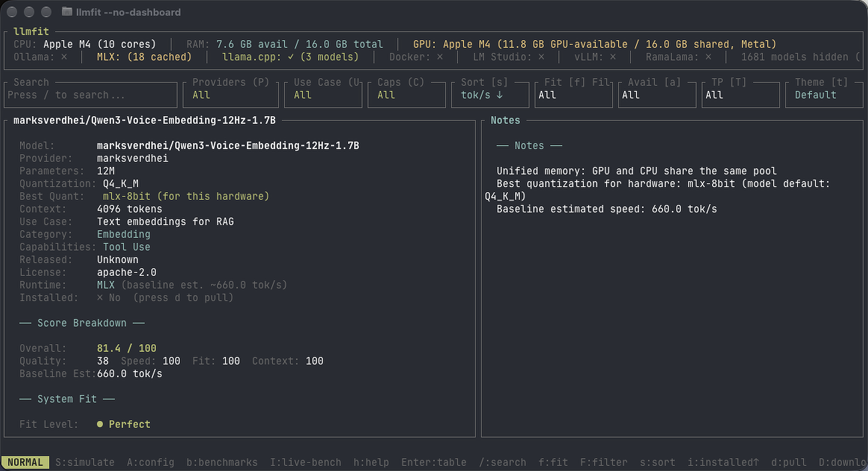
Task: Click Text embeddings for RAG use case
Action: coord(165,222)
